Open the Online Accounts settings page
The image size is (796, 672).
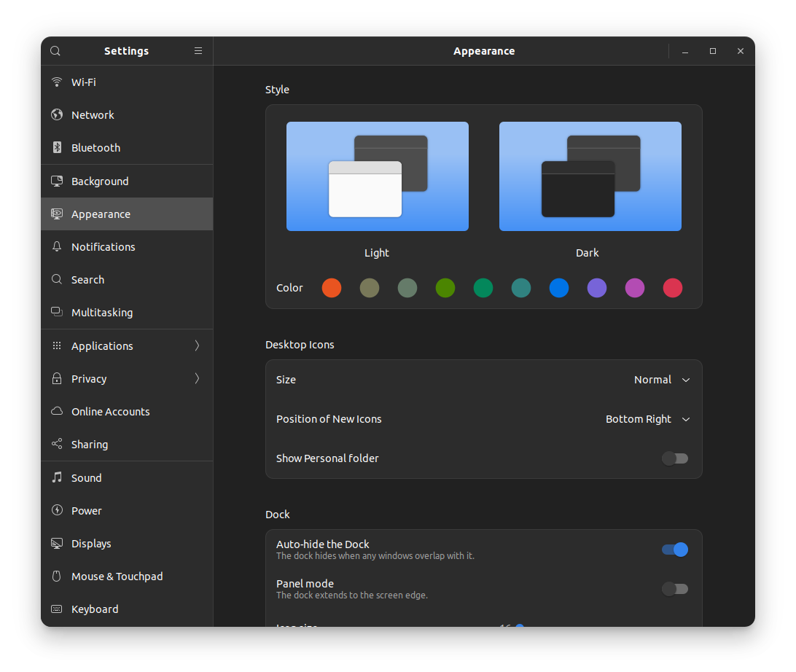tap(109, 411)
